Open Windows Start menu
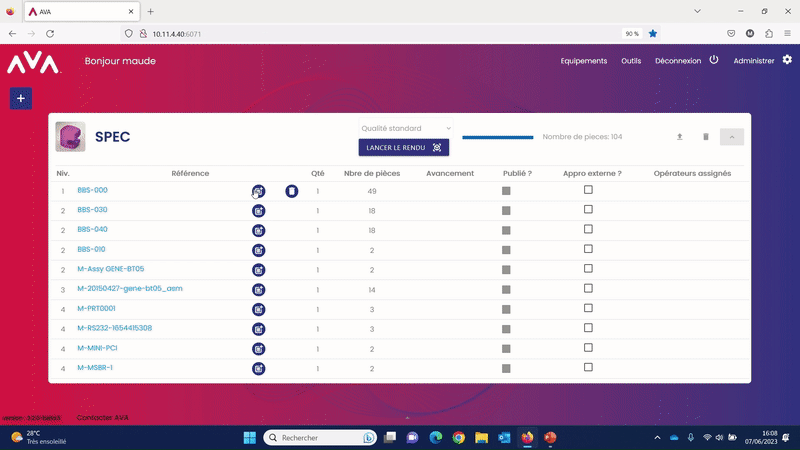Viewport: 800px width, 450px height. point(249,437)
